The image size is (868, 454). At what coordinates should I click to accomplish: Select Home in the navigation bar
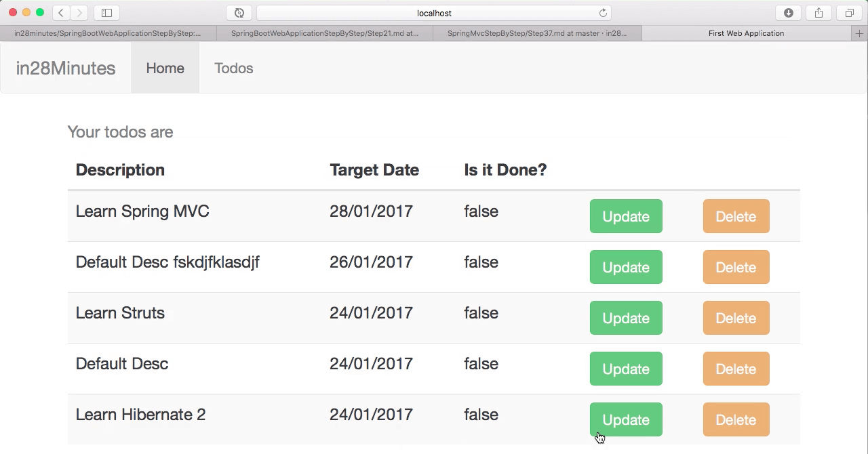(165, 68)
